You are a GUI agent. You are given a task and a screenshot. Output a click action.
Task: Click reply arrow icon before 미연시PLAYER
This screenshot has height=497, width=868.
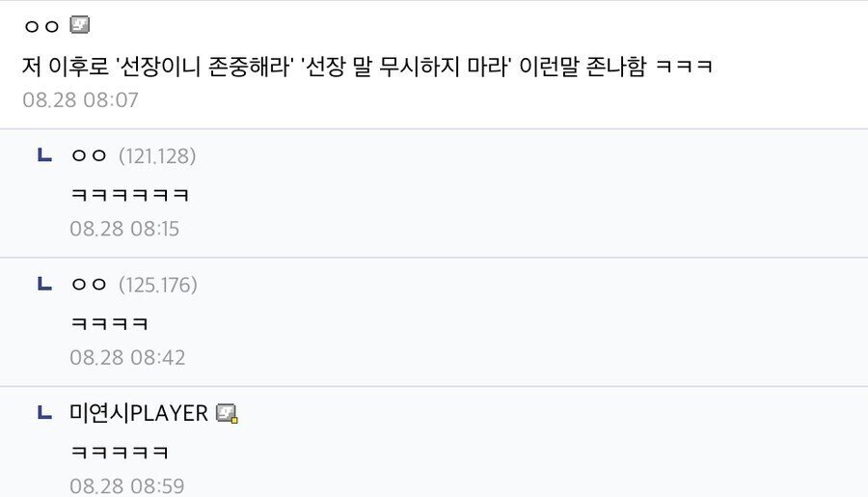[x=43, y=413]
